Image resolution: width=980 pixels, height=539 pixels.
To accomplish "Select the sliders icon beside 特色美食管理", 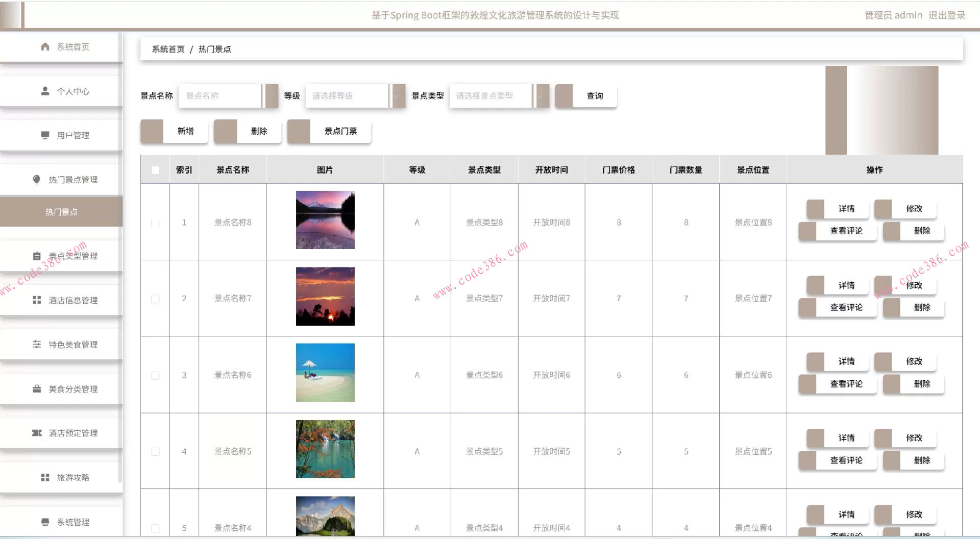I will tap(36, 344).
